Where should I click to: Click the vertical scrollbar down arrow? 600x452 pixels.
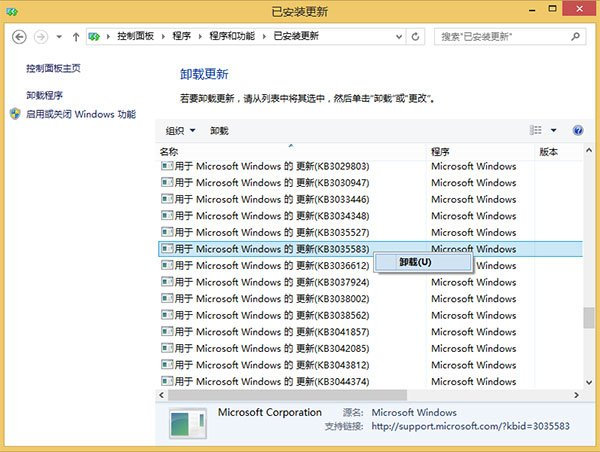click(589, 382)
